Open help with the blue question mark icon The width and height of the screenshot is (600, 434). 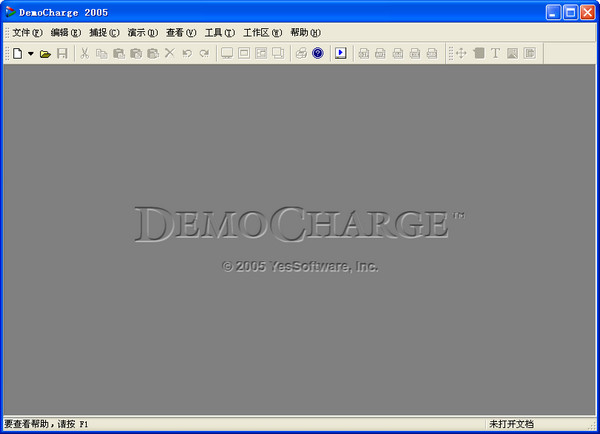click(318, 53)
